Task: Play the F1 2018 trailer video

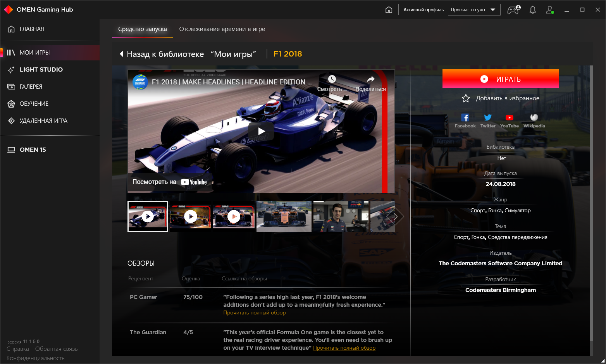Action: pyautogui.click(x=261, y=131)
